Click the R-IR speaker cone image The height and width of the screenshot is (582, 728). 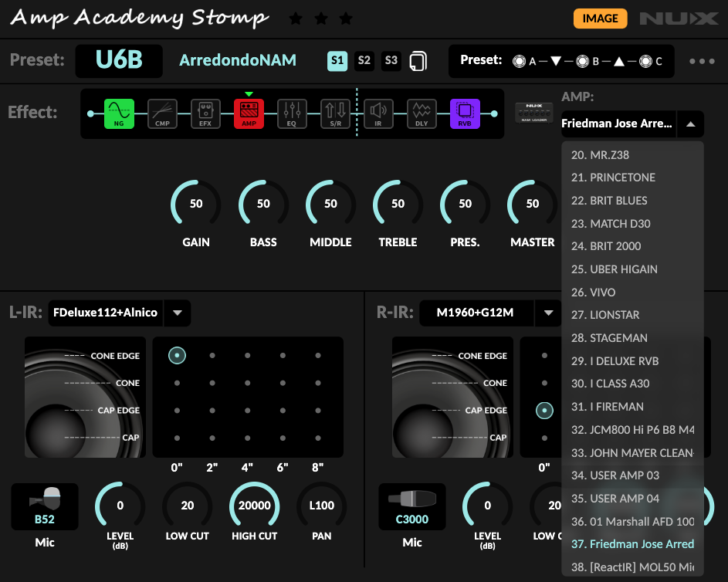[x=452, y=398]
